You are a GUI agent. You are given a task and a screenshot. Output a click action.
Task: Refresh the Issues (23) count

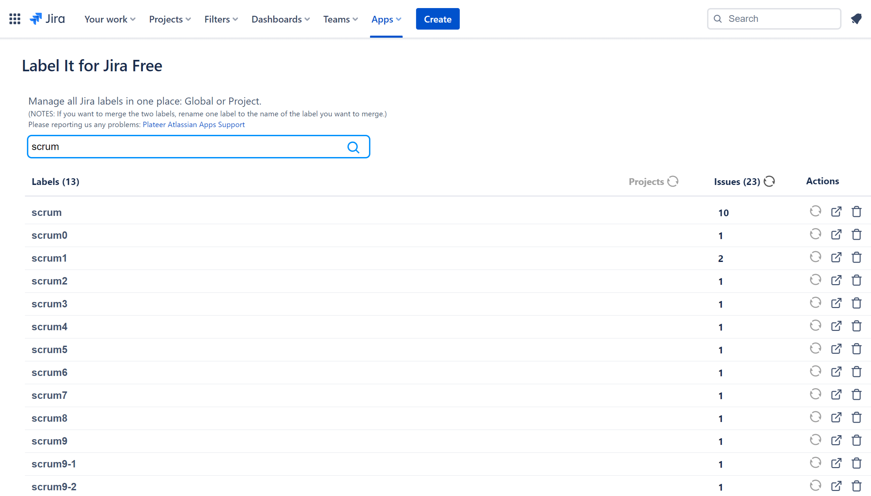769,182
